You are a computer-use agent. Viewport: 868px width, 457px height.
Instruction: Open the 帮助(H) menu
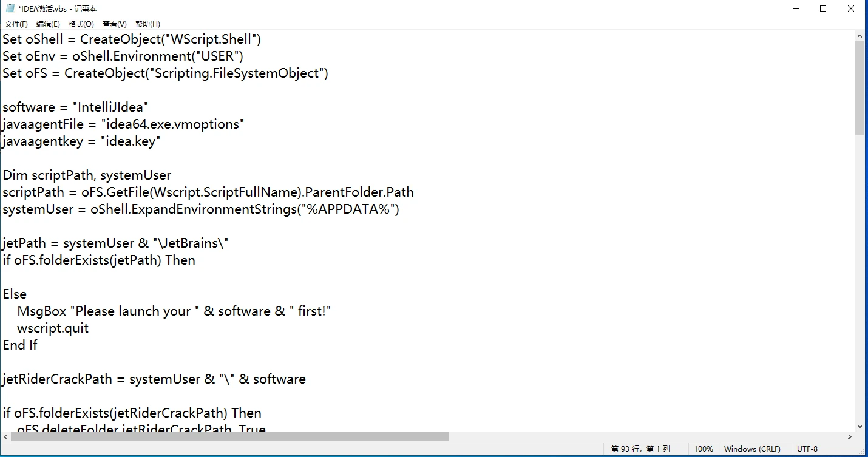pyautogui.click(x=147, y=24)
